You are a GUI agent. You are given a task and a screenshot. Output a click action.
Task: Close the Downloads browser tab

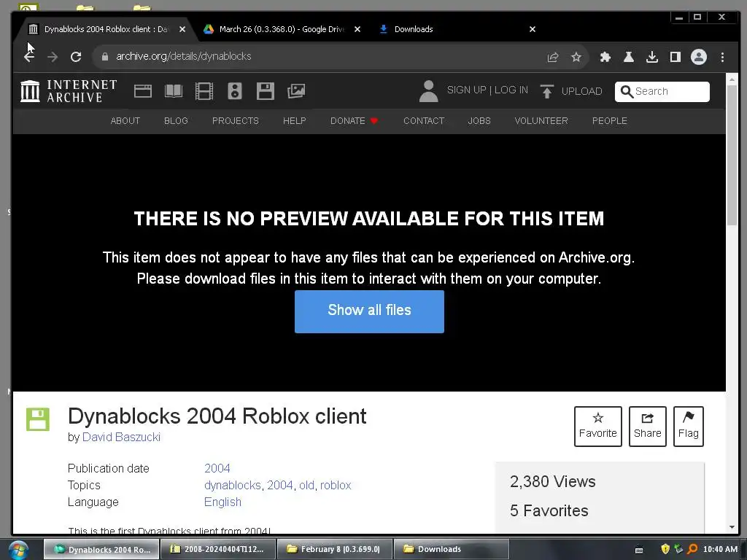pos(533,29)
